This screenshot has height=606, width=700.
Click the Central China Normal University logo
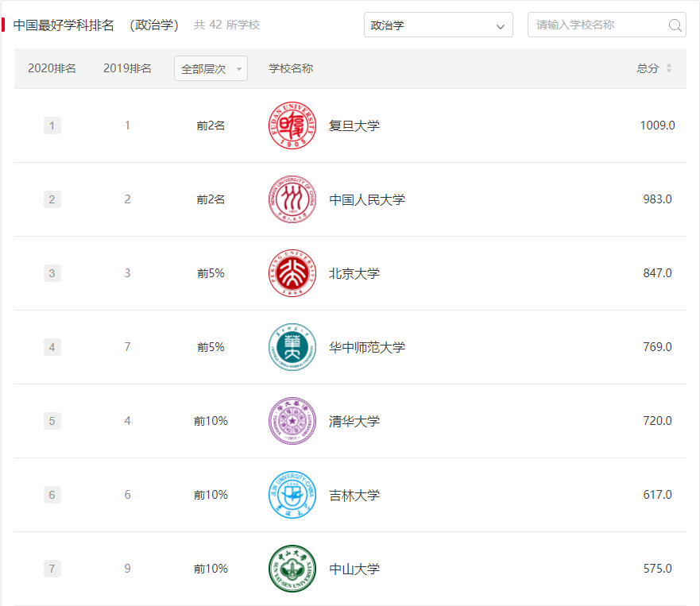click(x=292, y=347)
